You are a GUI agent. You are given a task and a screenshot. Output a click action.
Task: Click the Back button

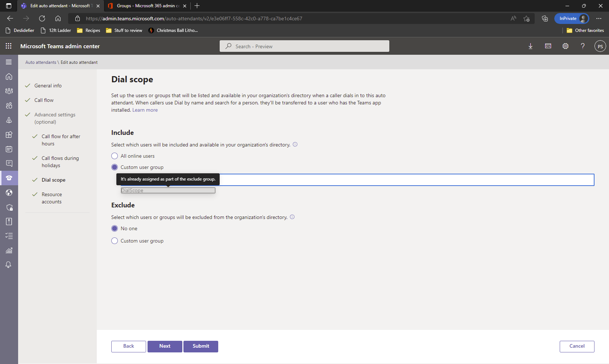(129, 346)
